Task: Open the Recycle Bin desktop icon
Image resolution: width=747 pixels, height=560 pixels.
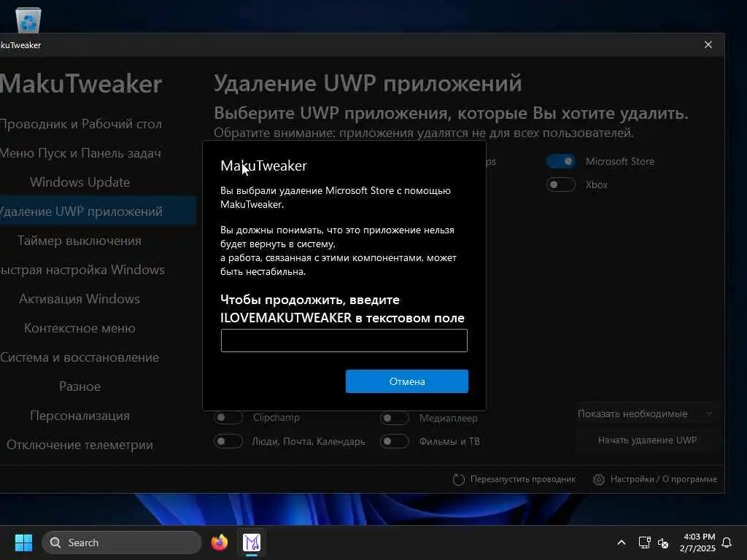Action: click(x=28, y=20)
